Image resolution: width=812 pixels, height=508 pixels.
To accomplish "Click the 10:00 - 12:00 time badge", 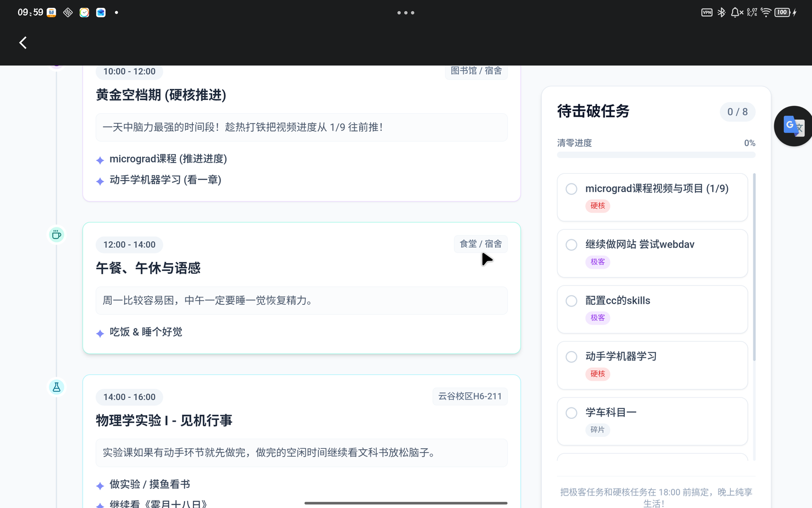I will click(x=129, y=72).
